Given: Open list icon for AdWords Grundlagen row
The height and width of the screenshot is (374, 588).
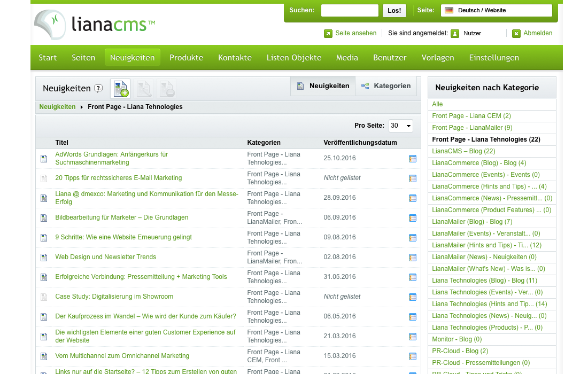Looking at the screenshot, I should (x=413, y=159).
